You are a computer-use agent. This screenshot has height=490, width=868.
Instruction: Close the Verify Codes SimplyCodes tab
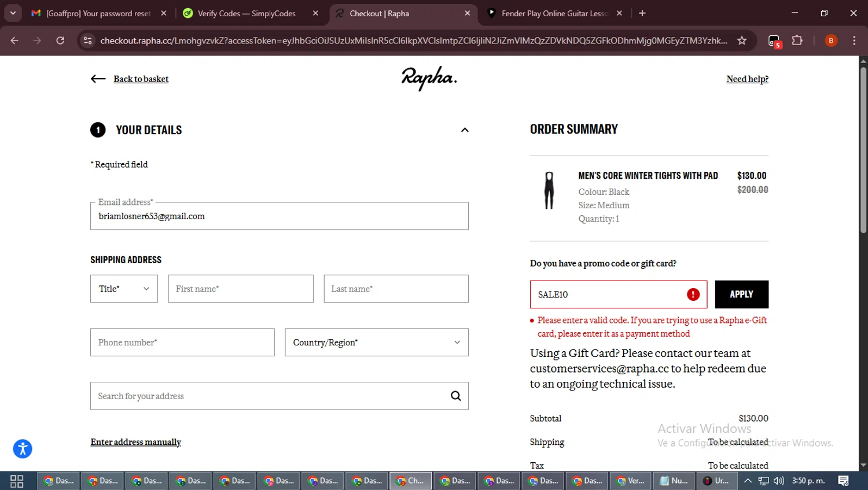coord(315,13)
